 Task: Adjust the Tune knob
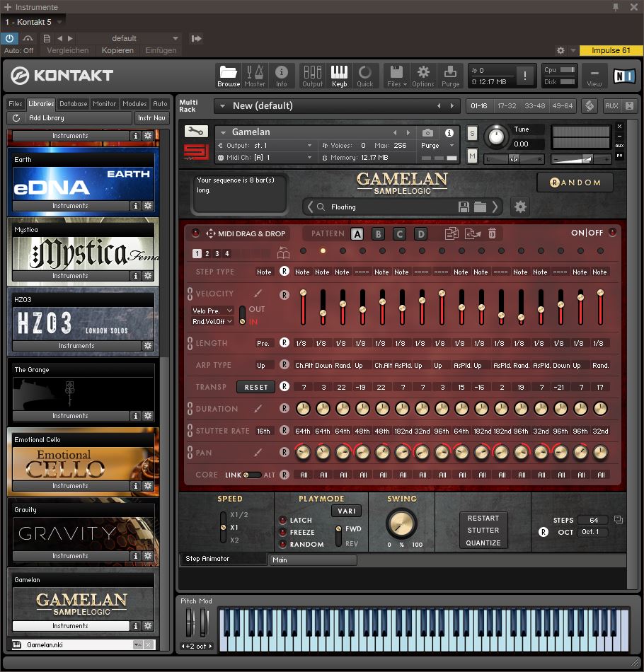point(496,137)
